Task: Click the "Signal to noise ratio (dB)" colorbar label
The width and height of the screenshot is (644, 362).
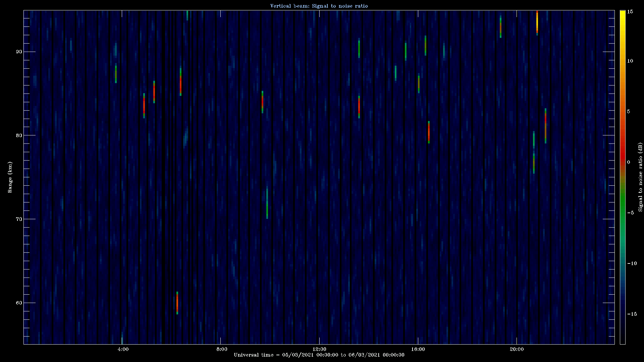Action: click(x=640, y=177)
